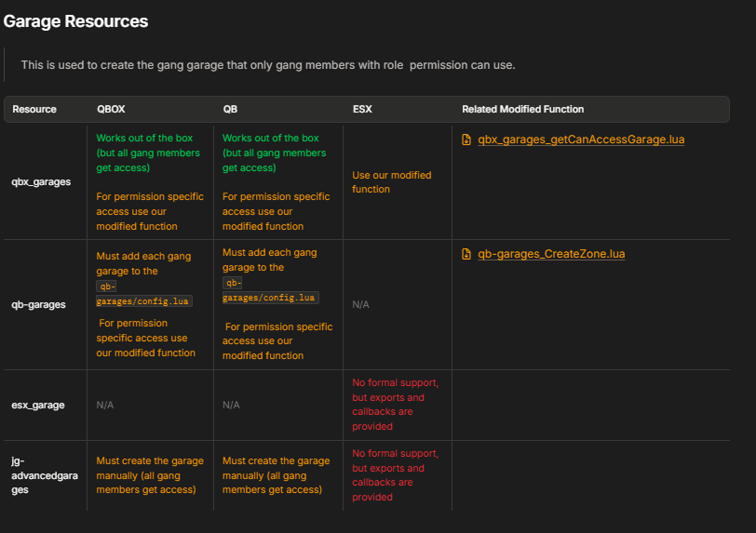756x533 pixels.
Task: Select the Garage Resources heading
Action: 75,21
